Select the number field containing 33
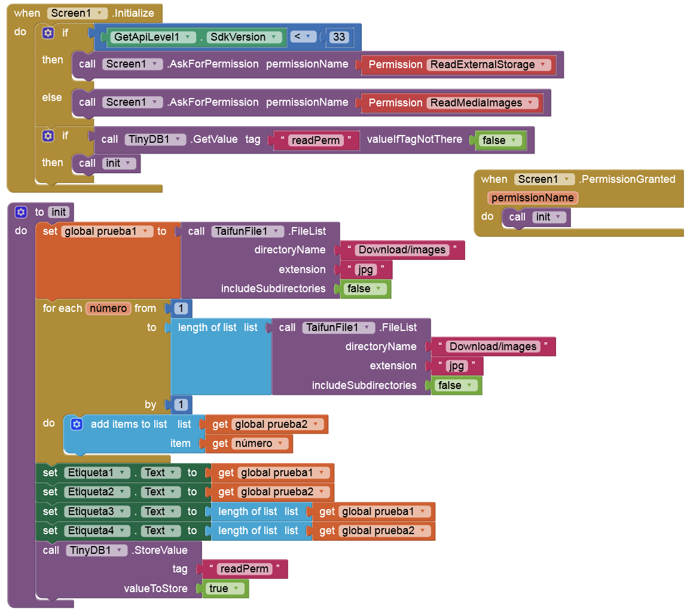690x616 pixels. (339, 37)
